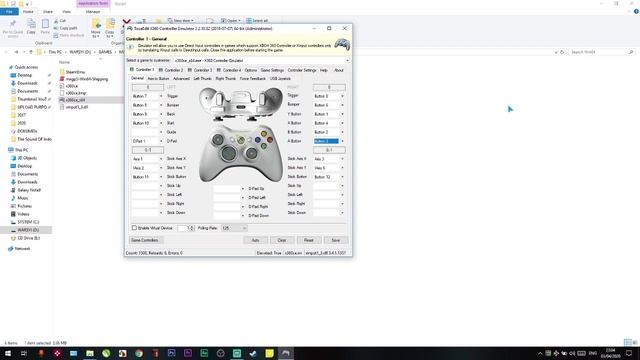
Task: Open the Windows Start menu
Action: [8, 353]
